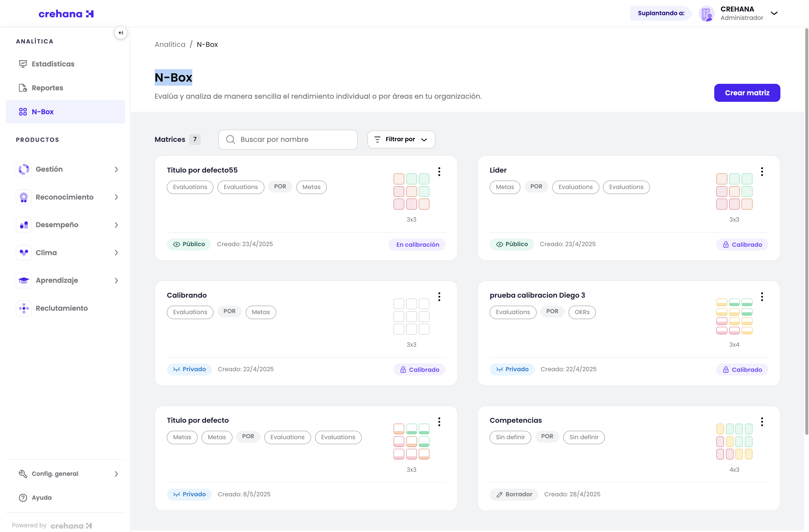Click the 4x3 grid thumbnail of Competencias
Screen dimensions: 809x532
(x=734, y=441)
